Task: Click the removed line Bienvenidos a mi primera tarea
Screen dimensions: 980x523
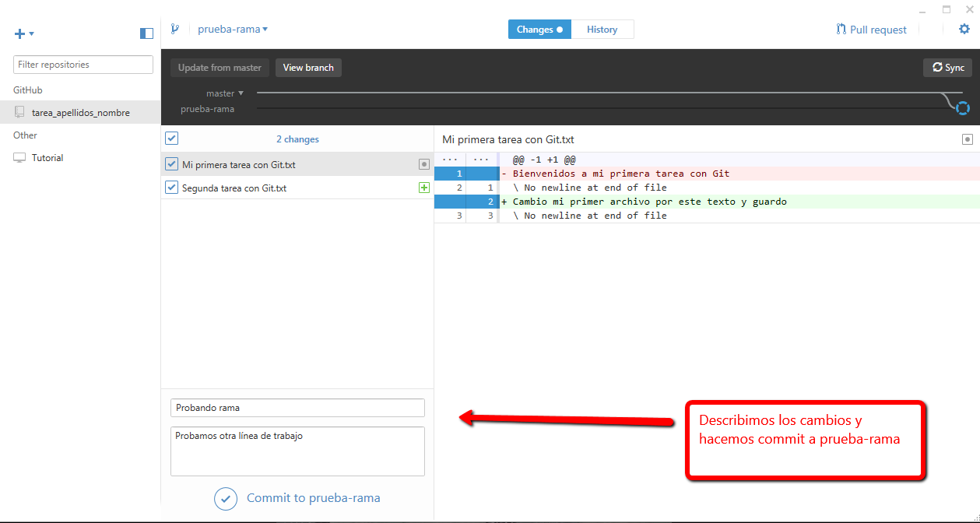Action: 621,174
